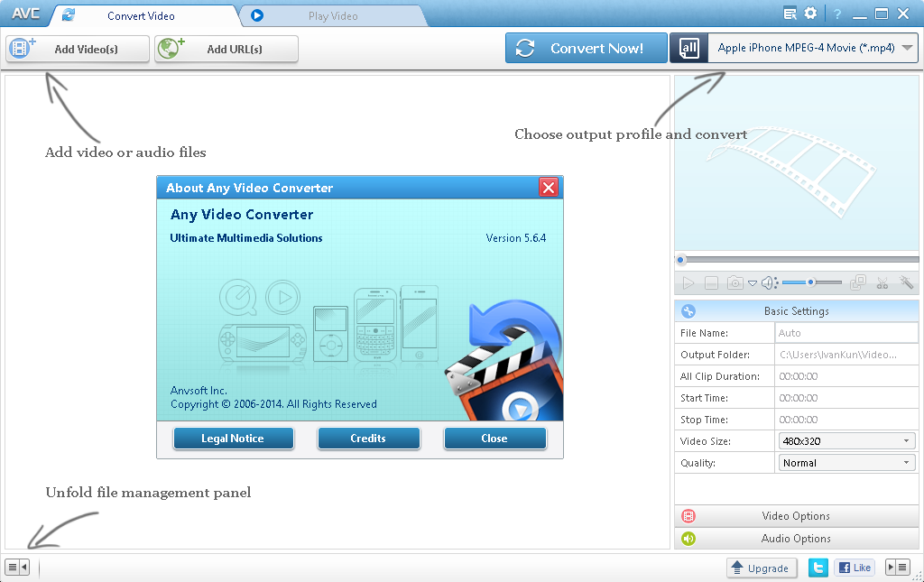Click the Facebook Like button
This screenshot has height=582, width=924.
(x=855, y=568)
